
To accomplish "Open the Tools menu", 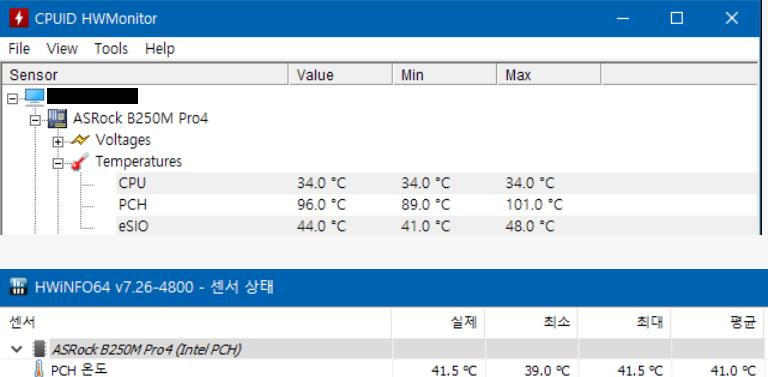I will coord(111,49).
